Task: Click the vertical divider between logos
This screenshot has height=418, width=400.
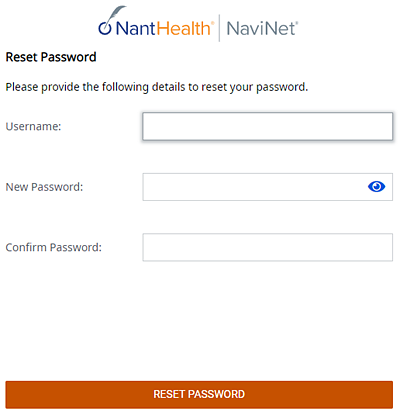Action: [219, 28]
